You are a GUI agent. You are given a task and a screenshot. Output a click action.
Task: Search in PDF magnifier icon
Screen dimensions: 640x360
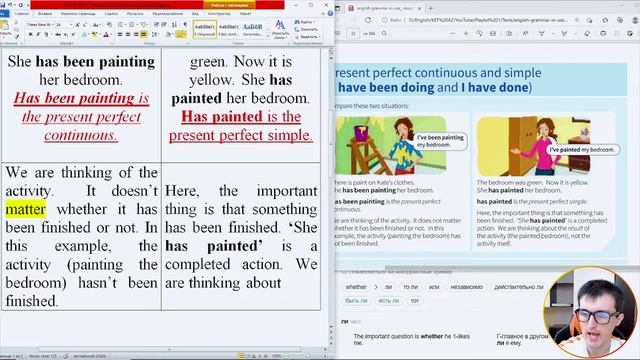tap(384, 33)
